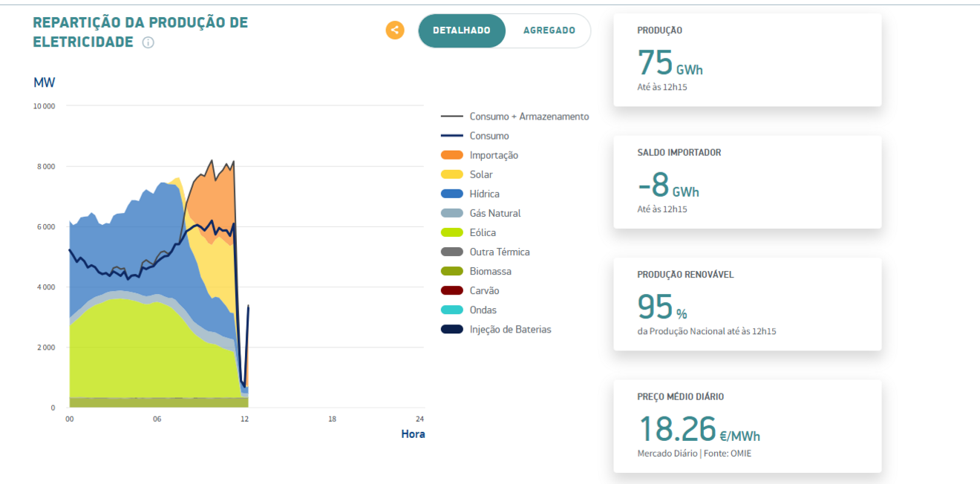Toggle the Gás Natural legend item

494,213
